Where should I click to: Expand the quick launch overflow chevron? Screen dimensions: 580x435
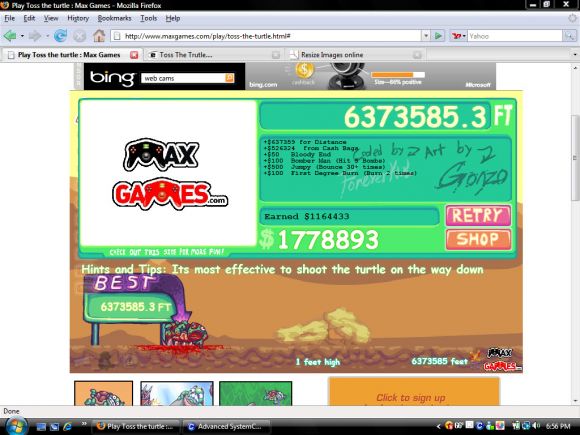[x=84, y=424]
